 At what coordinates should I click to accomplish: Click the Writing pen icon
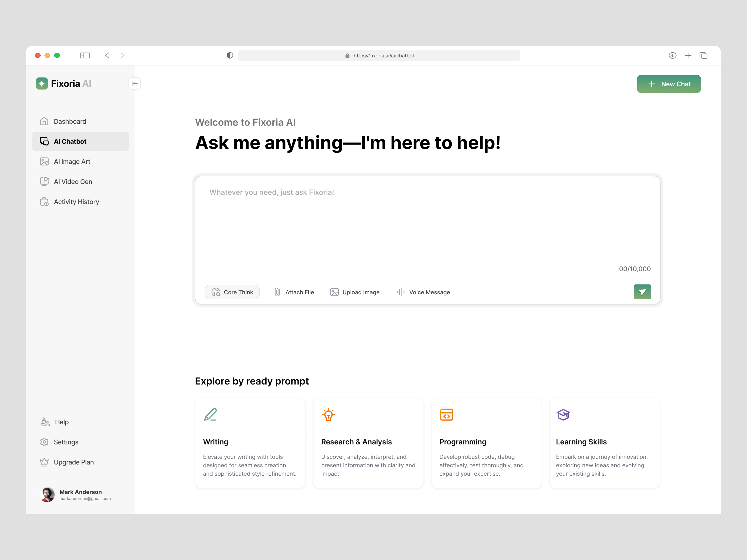(x=210, y=415)
